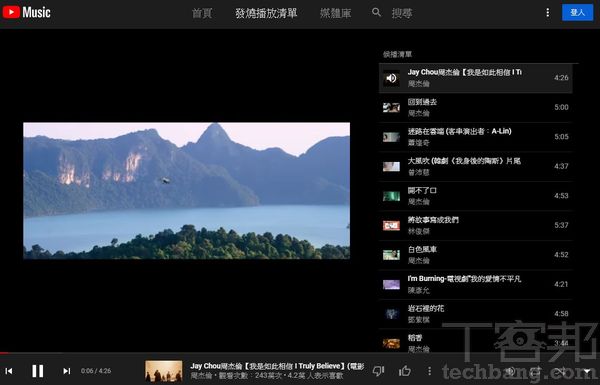Image resolution: width=600 pixels, height=385 pixels.
Task: Switch to the 發燒播放清單 tab
Action: pos(266,13)
